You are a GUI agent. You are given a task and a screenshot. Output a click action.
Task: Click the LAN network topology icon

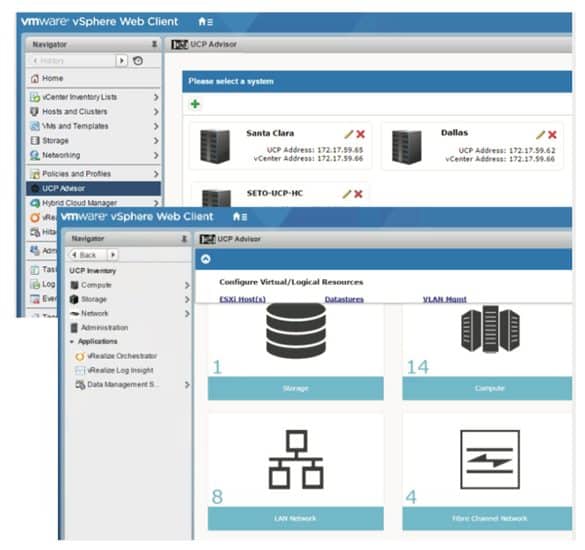296,460
